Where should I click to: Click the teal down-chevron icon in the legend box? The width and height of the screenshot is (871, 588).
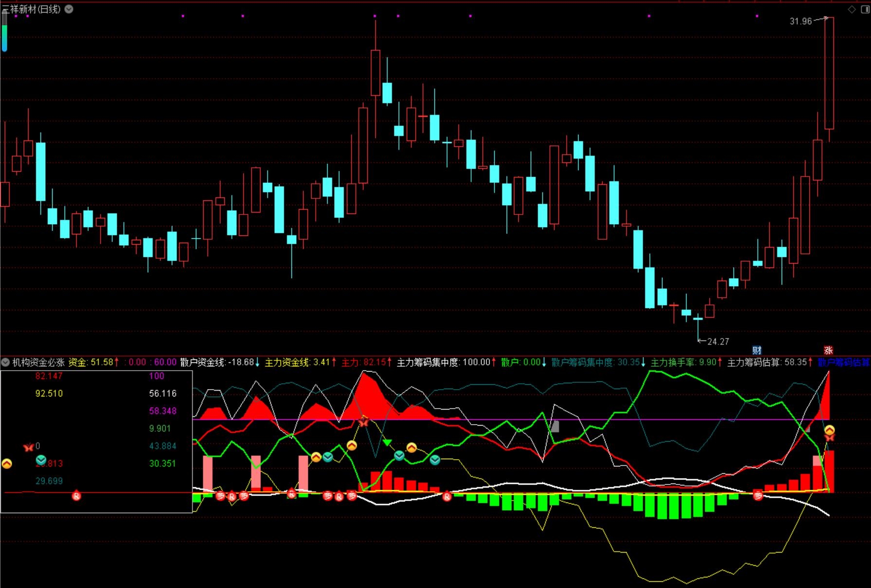(41, 460)
